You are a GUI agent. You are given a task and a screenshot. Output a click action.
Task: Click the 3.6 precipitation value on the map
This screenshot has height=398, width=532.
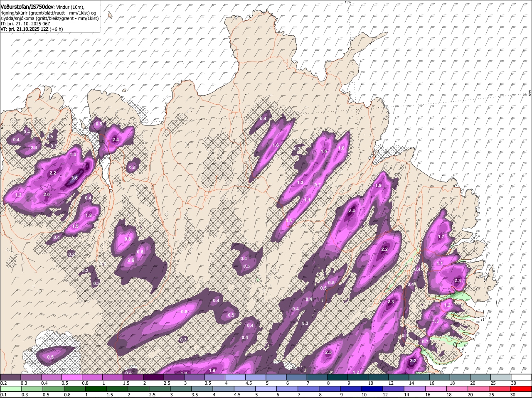74,178
